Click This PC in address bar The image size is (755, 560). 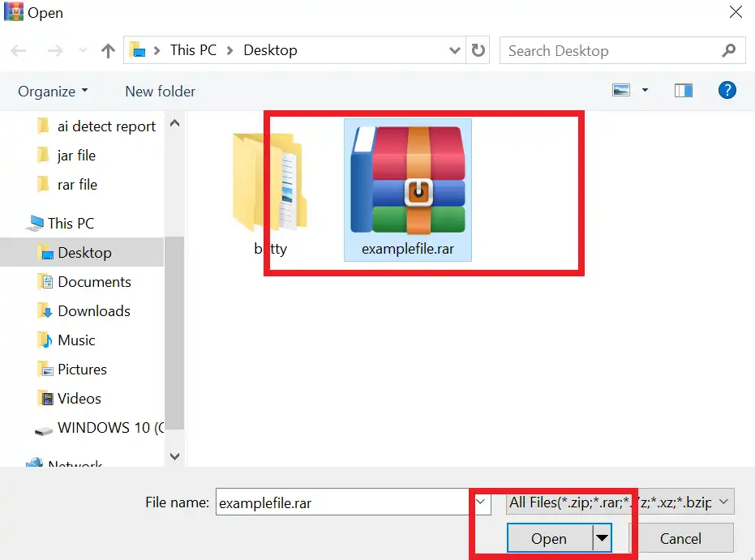pos(193,50)
